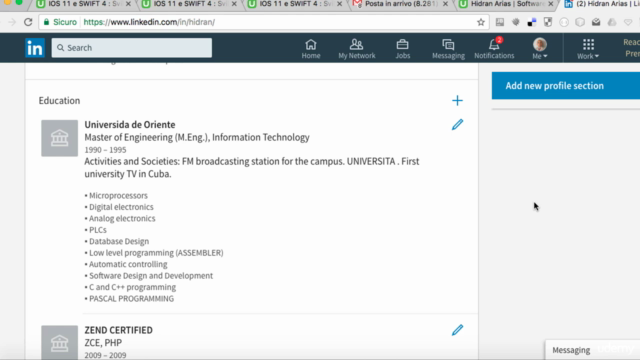Open Messaging from the top navigation

click(448, 49)
